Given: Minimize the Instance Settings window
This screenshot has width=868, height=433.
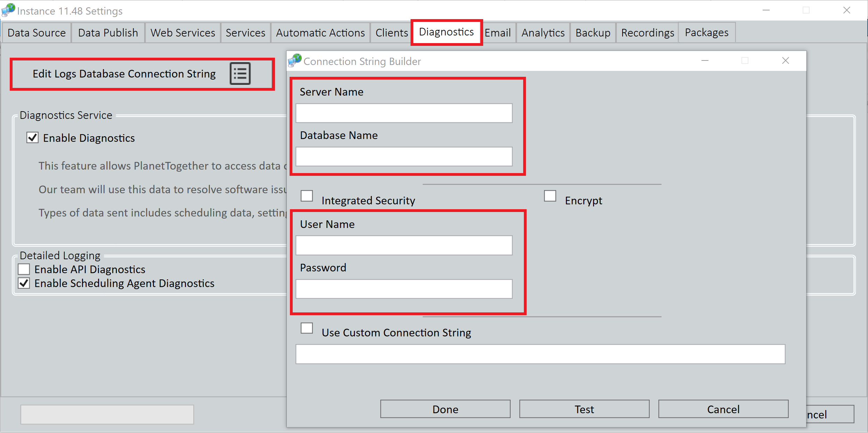Looking at the screenshot, I should 766,10.
